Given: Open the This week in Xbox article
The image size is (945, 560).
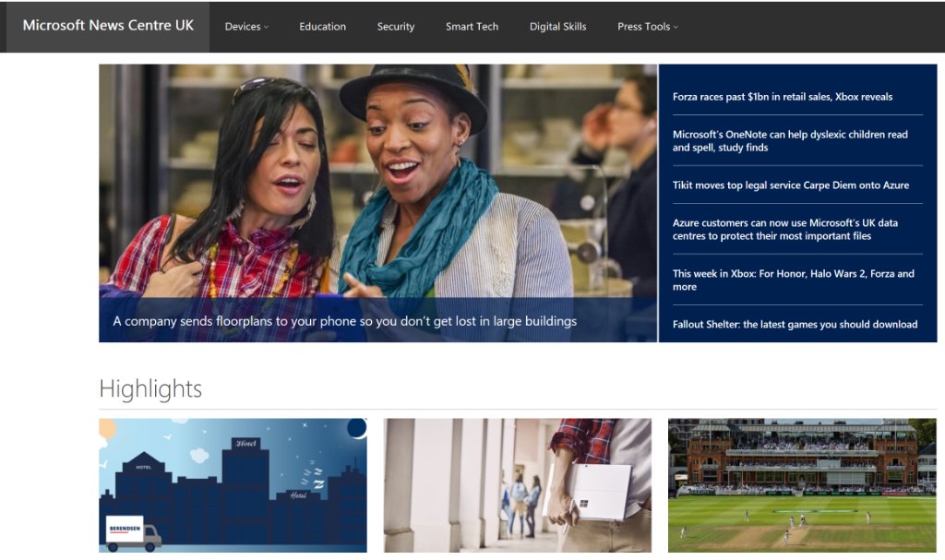Looking at the screenshot, I should tap(793, 280).
